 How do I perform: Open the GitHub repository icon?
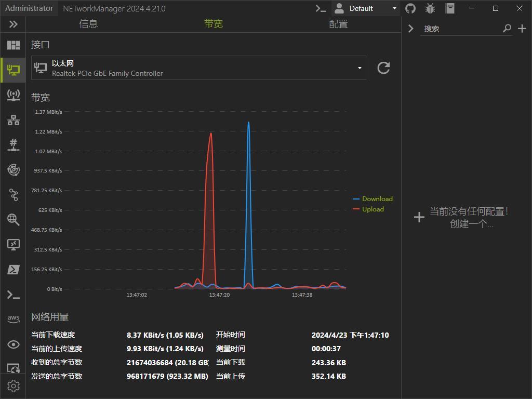410,8
